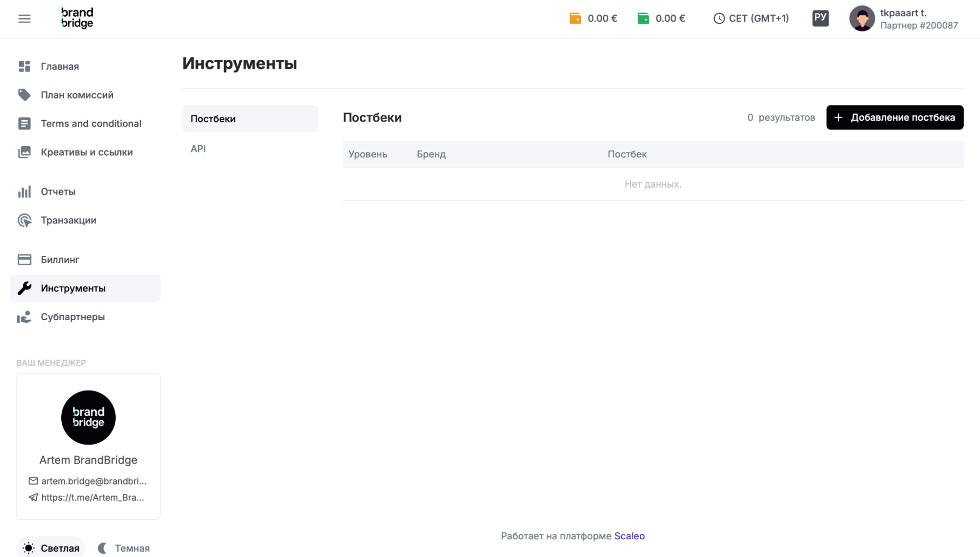Click Партнер #200087 label

[x=919, y=25]
